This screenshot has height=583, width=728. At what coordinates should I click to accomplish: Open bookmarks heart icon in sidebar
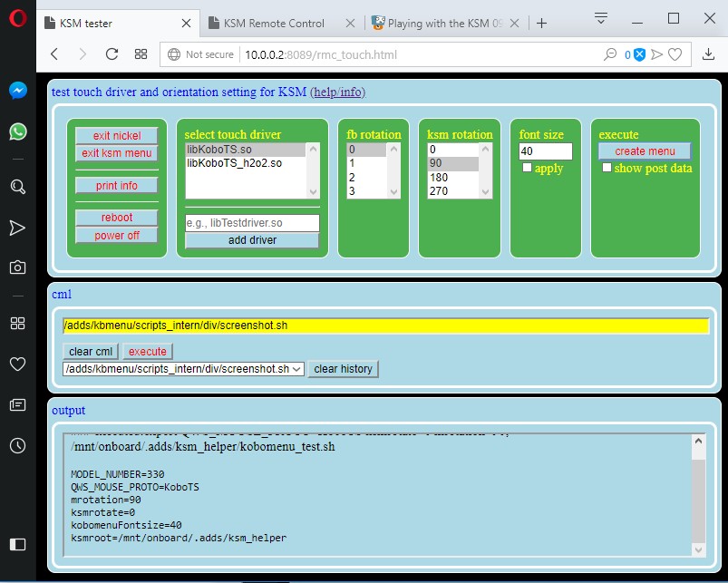tap(17, 364)
